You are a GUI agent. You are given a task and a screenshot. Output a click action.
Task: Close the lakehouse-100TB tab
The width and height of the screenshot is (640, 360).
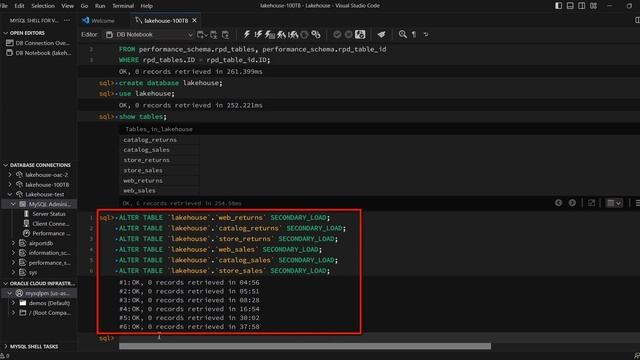[195, 20]
